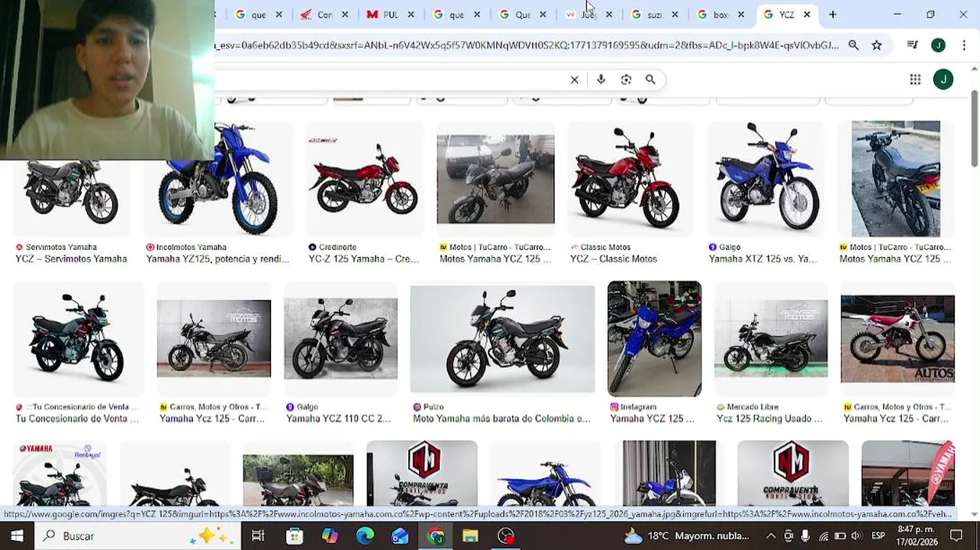Open the Credinorte YC-Z 125 Yamaha link
980x550 pixels.
click(x=363, y=259)
